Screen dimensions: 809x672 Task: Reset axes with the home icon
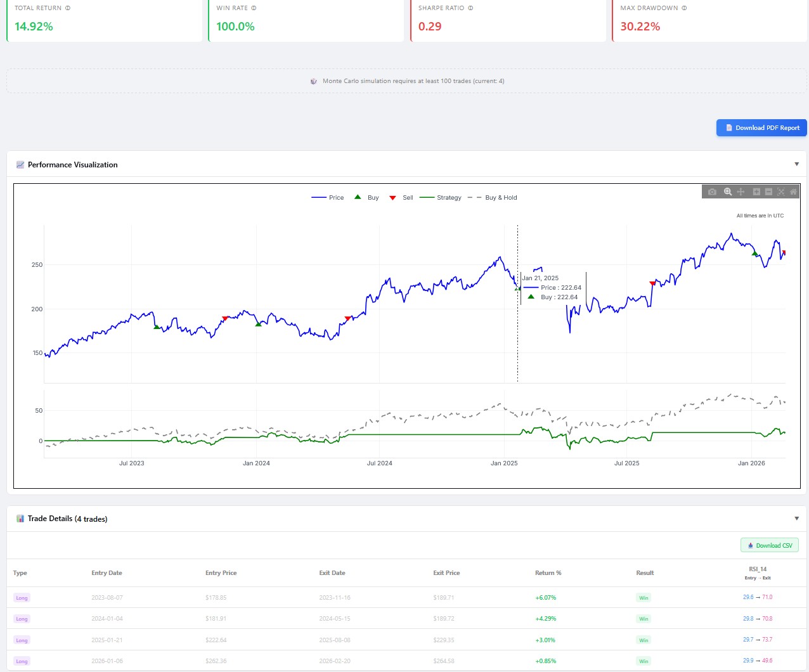click(x=793, y=191)
